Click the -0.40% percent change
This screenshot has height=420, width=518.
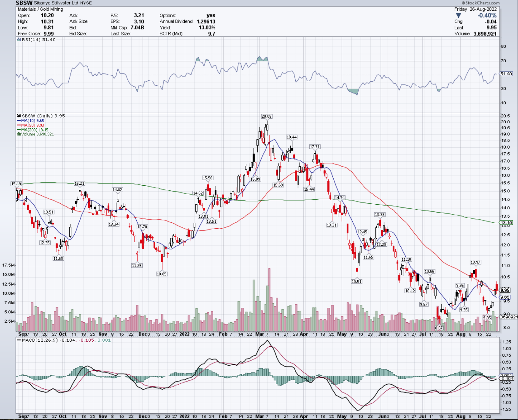pos(487,15)
